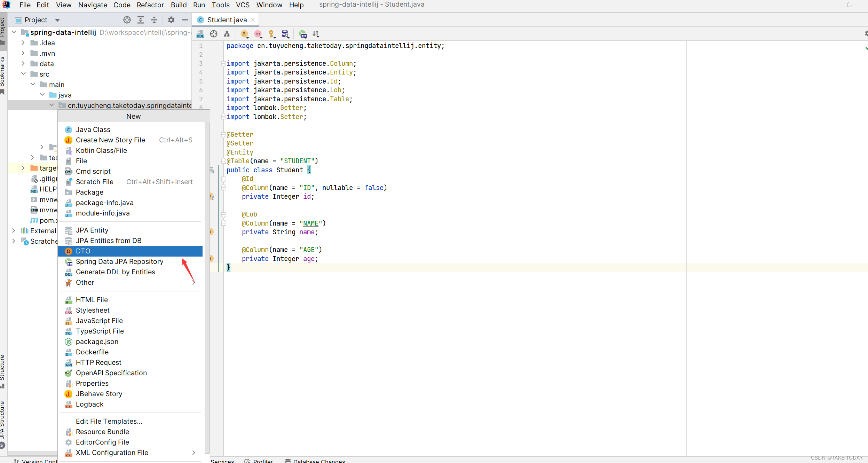Screen dimensions: 868x463
Task: Open the Project view dropdown
Action: point(57,20)
